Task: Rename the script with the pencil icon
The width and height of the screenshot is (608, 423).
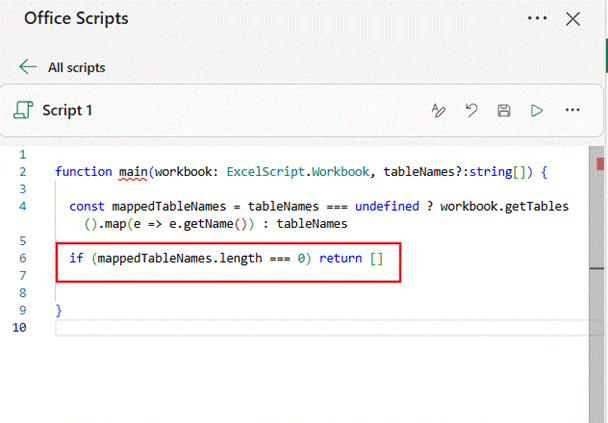Action: click(x=439, y=110)
